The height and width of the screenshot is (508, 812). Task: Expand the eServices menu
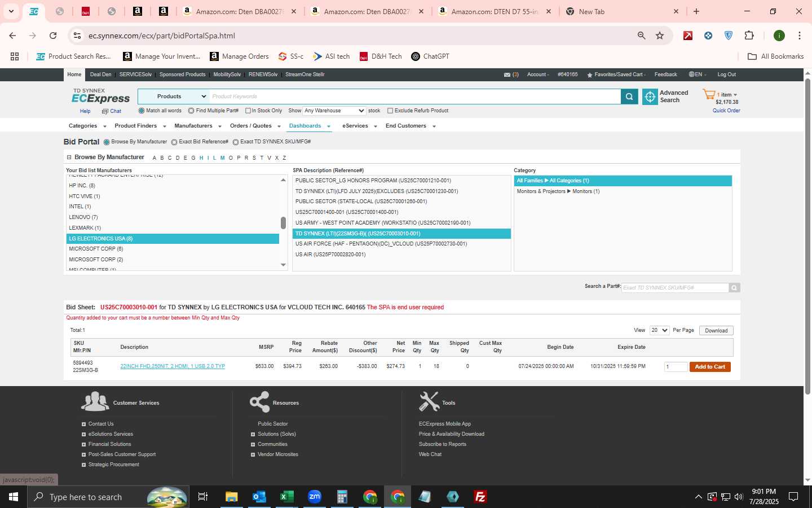tap(359, 126)
